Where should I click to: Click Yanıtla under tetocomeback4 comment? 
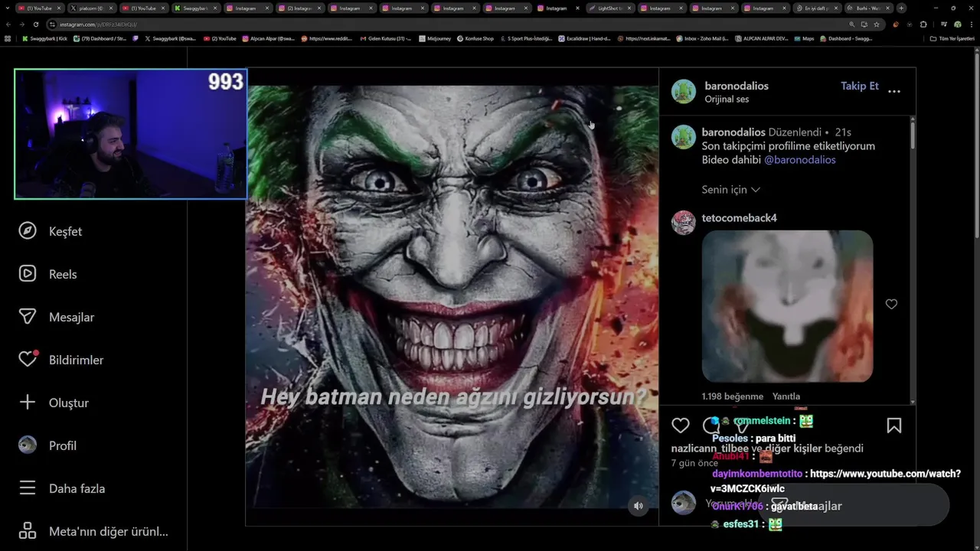(x=786, y=396)
